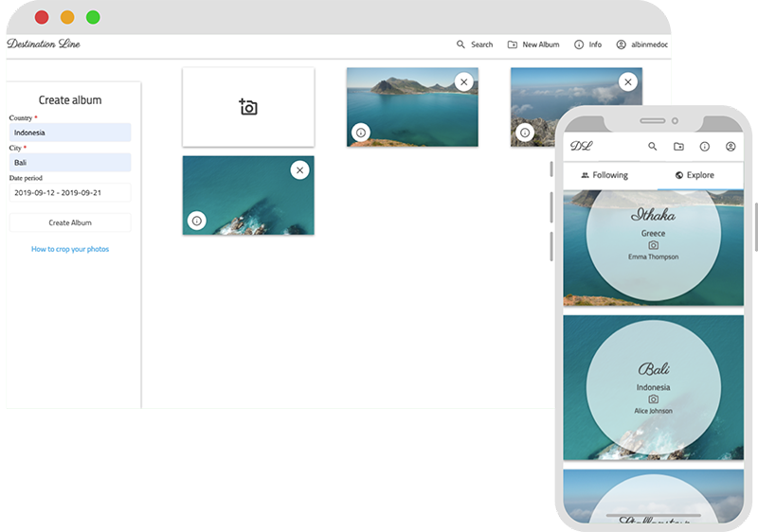Viewport: 758px width, 532px height.
Task: Click the account avatar icon beside albinmedoc
Action: 622,44
